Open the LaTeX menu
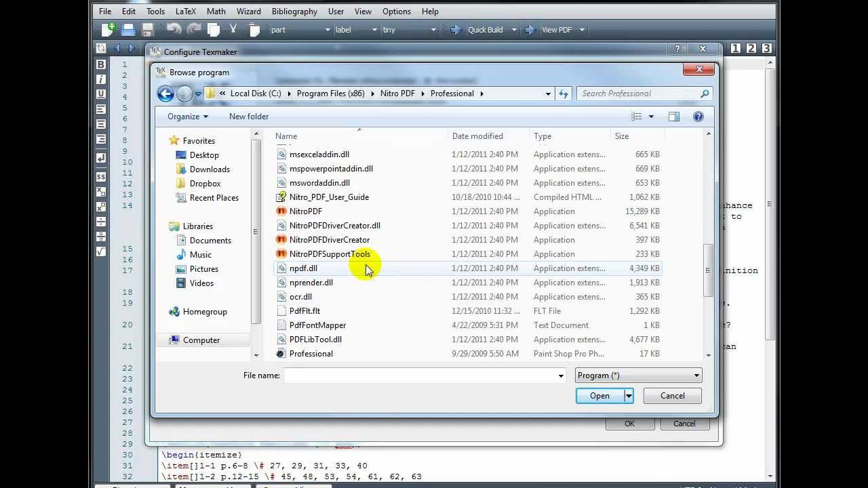Image resolution: width=868 pixels, height=488 pixels. coord(186,12)
